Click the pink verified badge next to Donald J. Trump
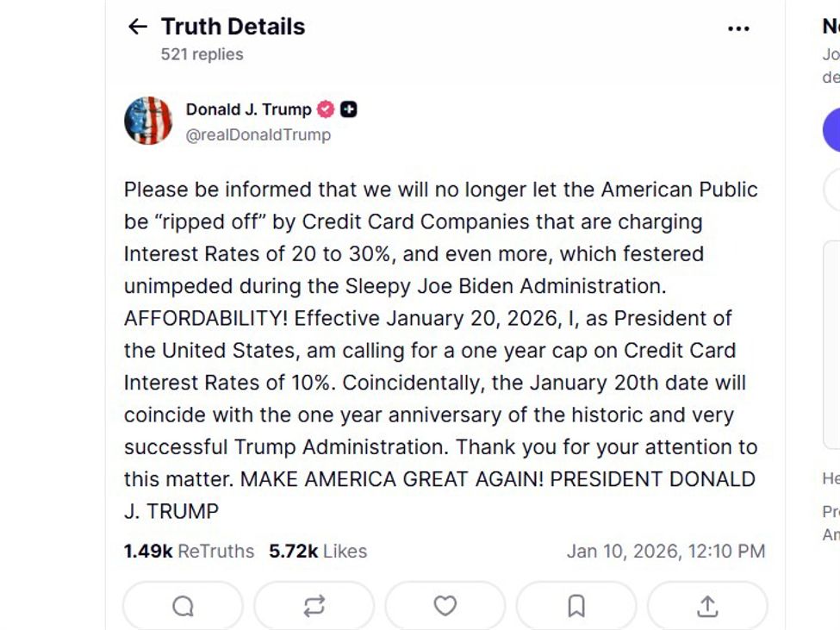This screenshot has width=840, height=630. tap(324, 109)
